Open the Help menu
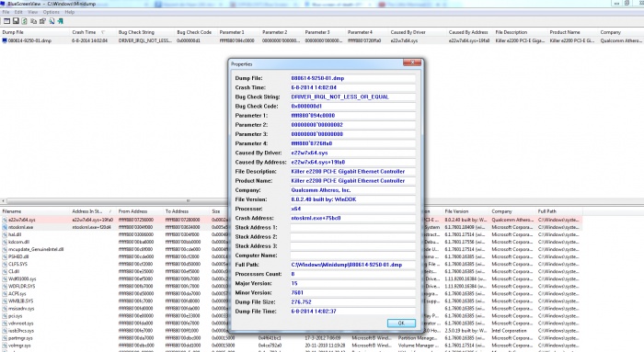The width and height of the screenshot is (644, 352). click(70, 12)
